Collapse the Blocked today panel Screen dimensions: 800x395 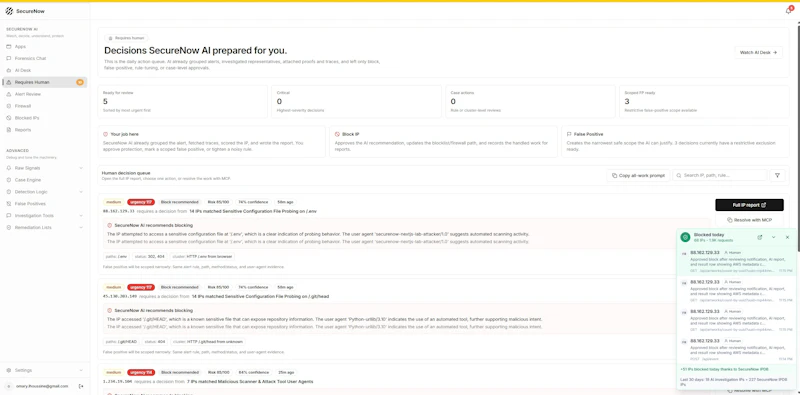[773, 237]
